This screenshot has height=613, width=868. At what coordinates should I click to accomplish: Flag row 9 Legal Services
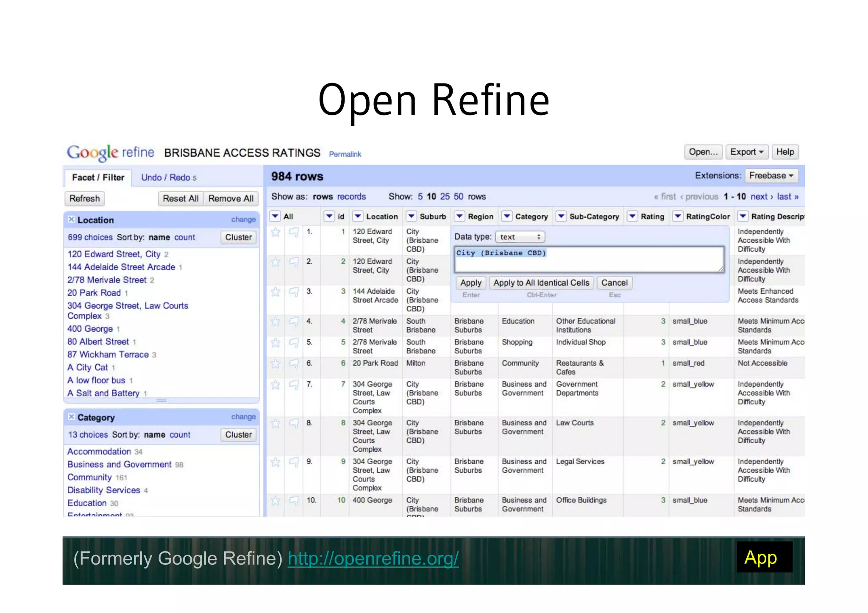[x=294, y=462]
